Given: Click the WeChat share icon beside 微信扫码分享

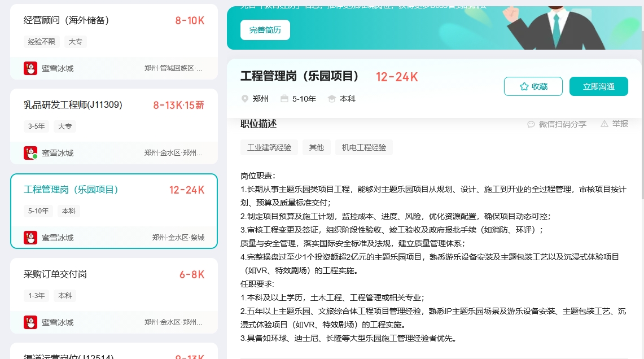Looking at the screenshot, I should (x=531, y=124).
